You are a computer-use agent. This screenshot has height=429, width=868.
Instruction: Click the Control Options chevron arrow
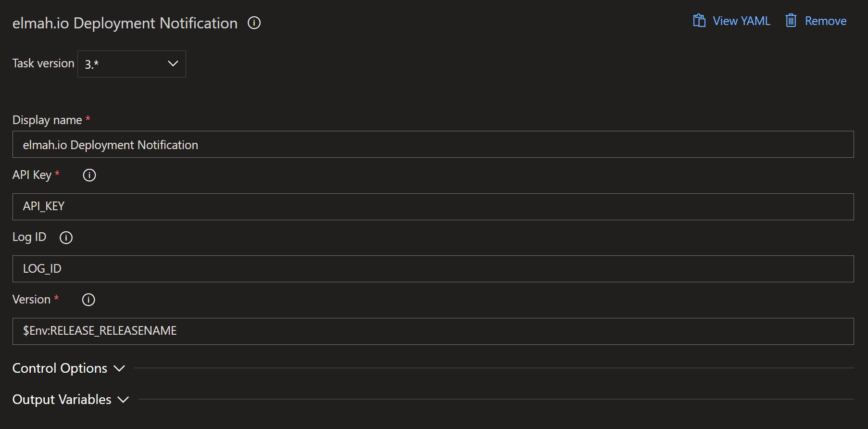click(119, 369)
